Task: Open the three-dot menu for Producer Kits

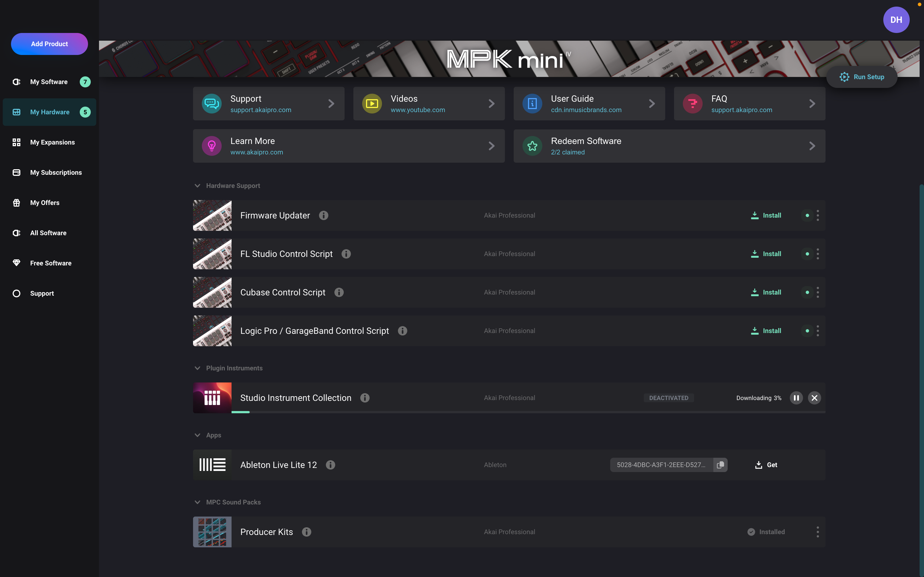Action: point(818,532)
